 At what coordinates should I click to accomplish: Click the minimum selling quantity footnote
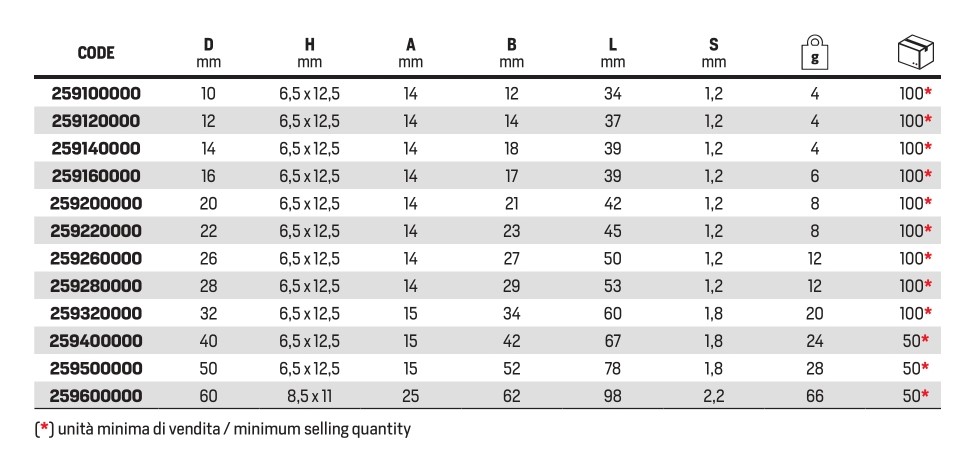(x=223, y=429)
